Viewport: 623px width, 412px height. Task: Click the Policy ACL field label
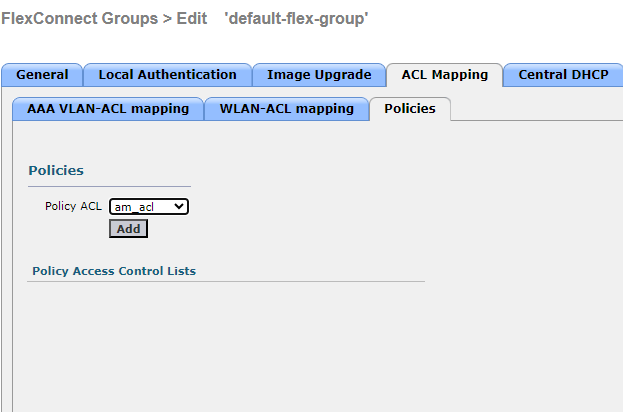pyautogui.click(x=73, y=206)
